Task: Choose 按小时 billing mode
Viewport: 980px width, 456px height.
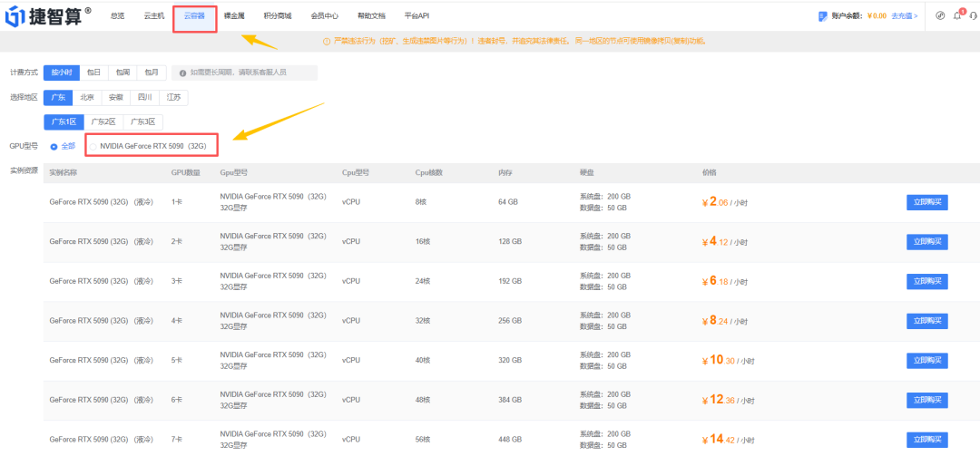Action: (x=62, y=73)
